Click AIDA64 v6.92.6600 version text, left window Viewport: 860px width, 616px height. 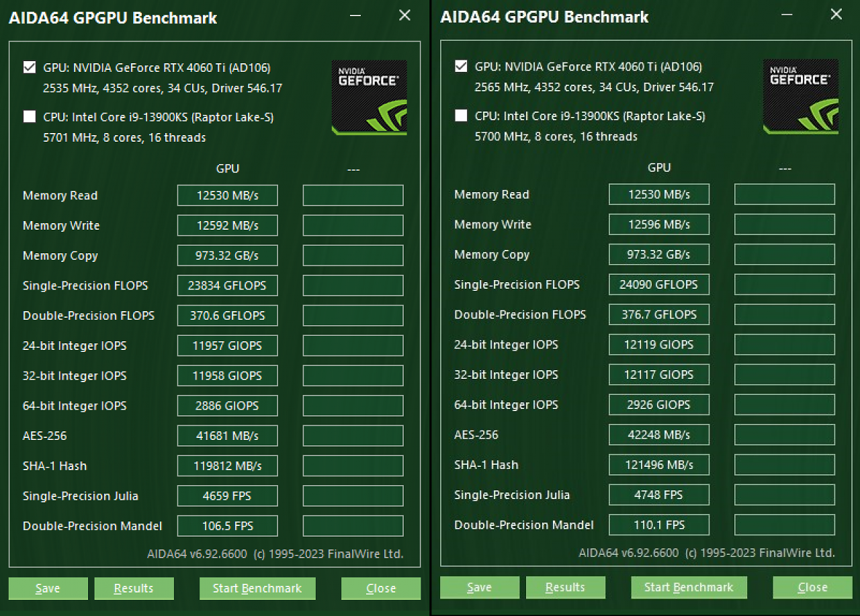(275, 554)
